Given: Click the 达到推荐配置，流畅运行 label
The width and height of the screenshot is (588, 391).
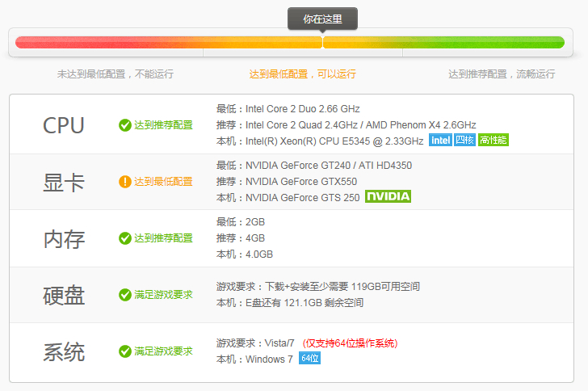Looking at the screenshot, I should click(502, 74).
